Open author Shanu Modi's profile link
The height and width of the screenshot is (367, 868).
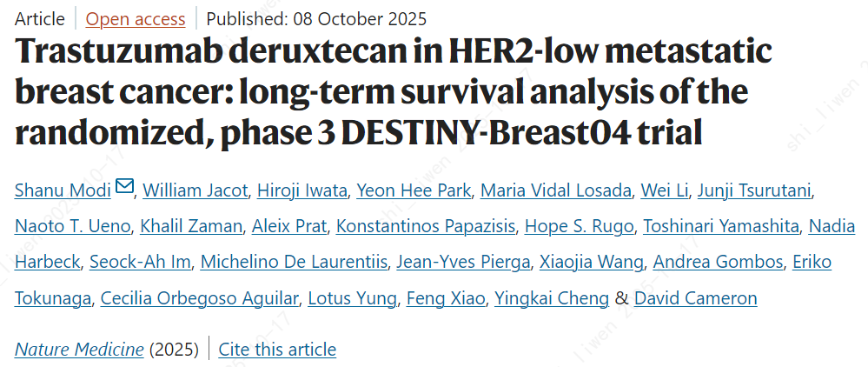tap(63, 190)
